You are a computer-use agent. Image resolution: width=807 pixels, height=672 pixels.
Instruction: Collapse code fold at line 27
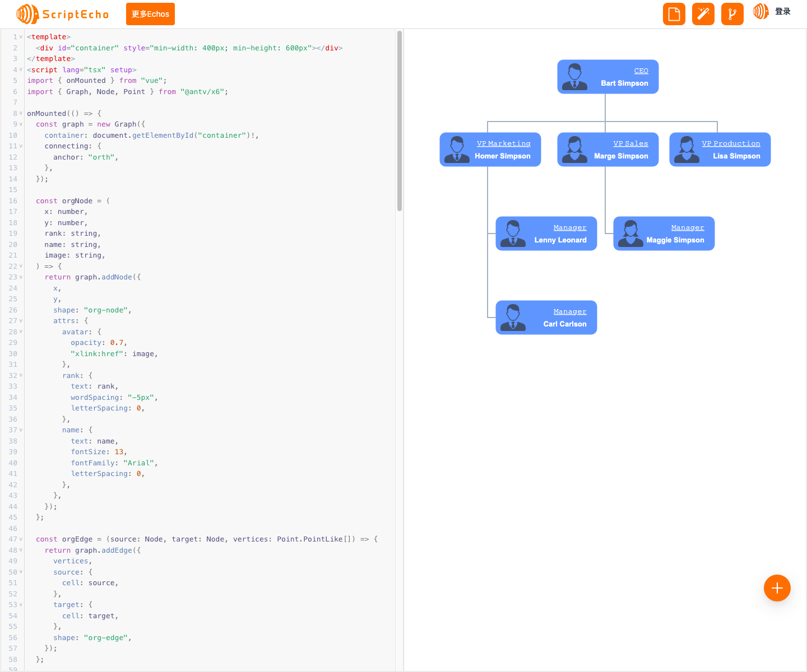(21, 321)
